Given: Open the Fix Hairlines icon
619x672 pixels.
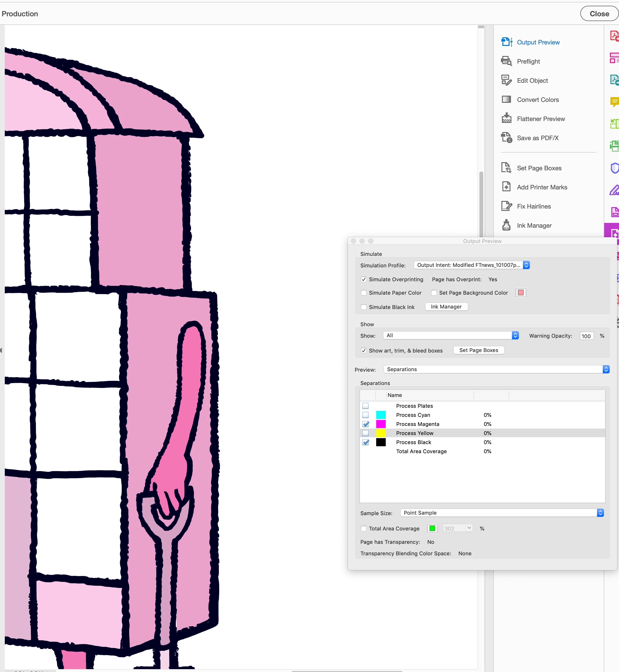Looking at the screenshot, I should click(x=506, y=206).
